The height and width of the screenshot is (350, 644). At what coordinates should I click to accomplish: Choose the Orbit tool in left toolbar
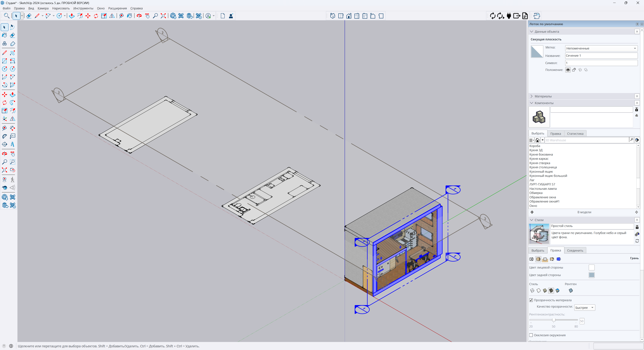(x=5, y=154)
